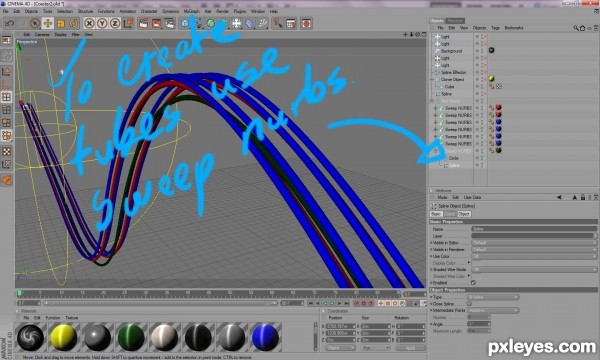The image size is (600, 360).
Task: Click the lock icon in Attributes panel
Action: (582, 197)
